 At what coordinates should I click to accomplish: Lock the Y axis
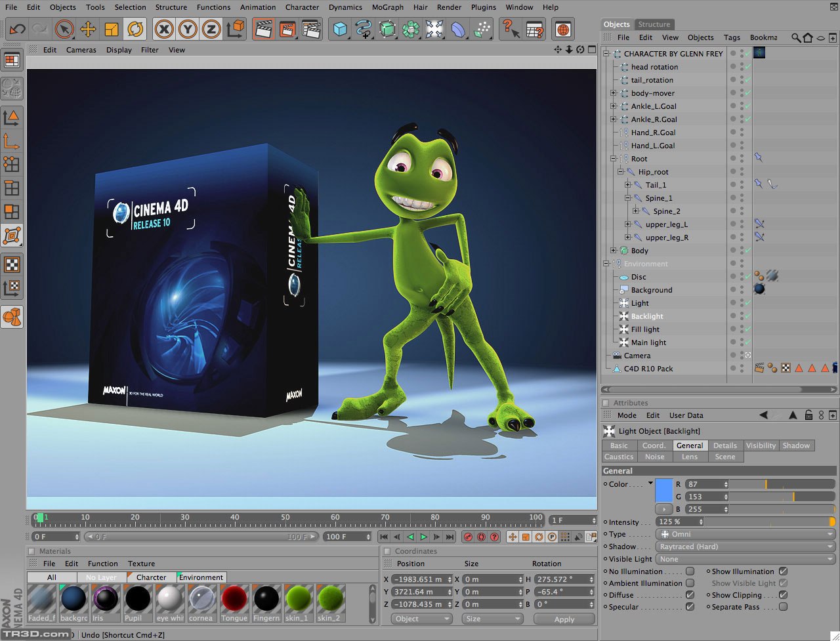tap(187, 29)
